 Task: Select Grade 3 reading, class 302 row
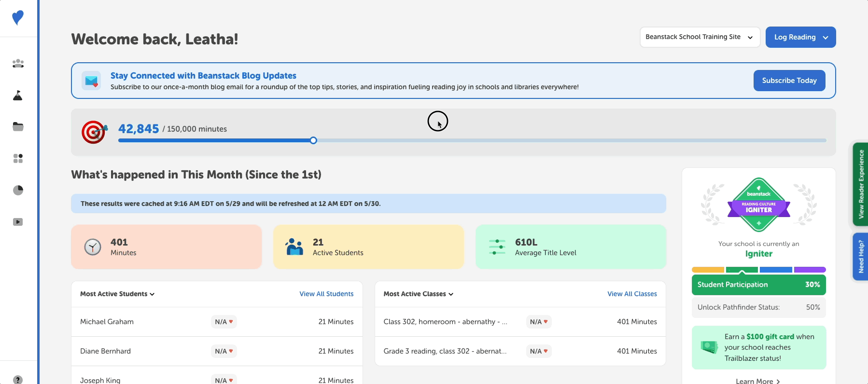(520, 351)
